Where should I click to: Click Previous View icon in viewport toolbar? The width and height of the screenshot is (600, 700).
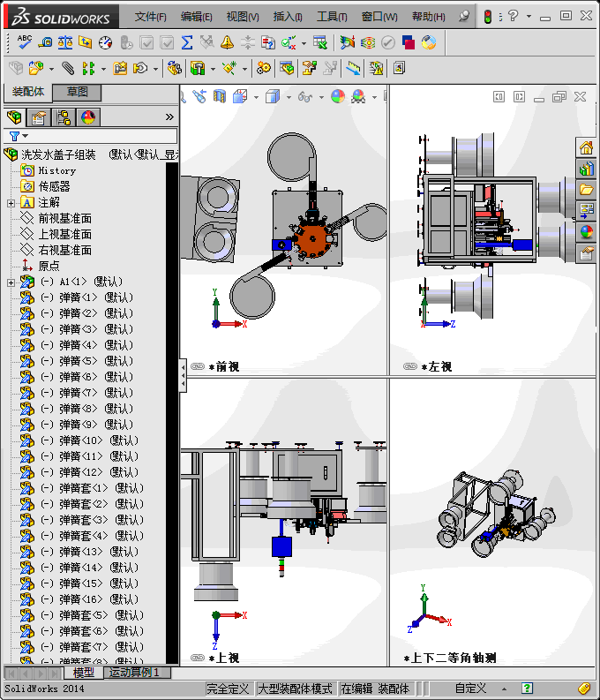199,96
